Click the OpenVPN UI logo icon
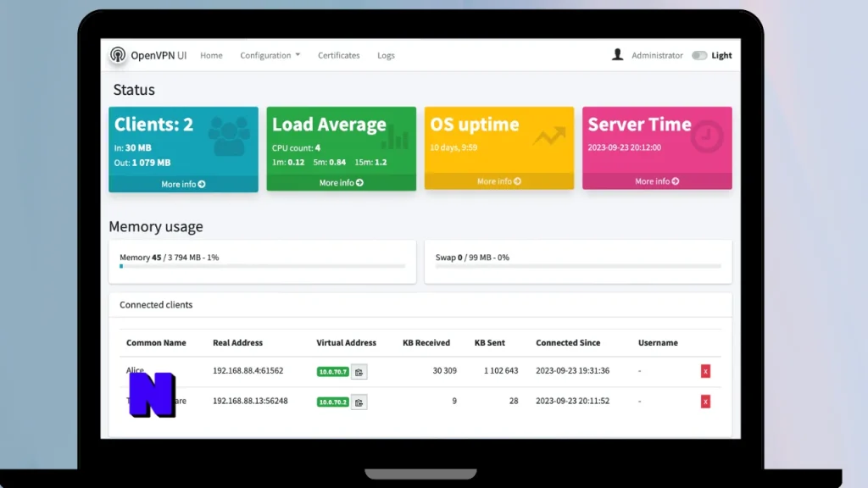 tap(117, 55)
